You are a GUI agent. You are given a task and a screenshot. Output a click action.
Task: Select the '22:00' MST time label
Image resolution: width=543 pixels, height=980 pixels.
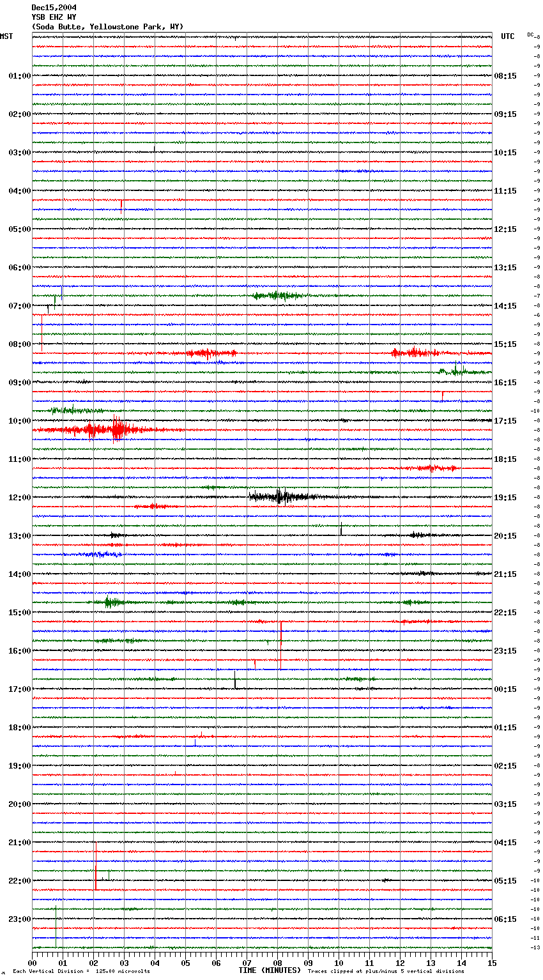20,881
